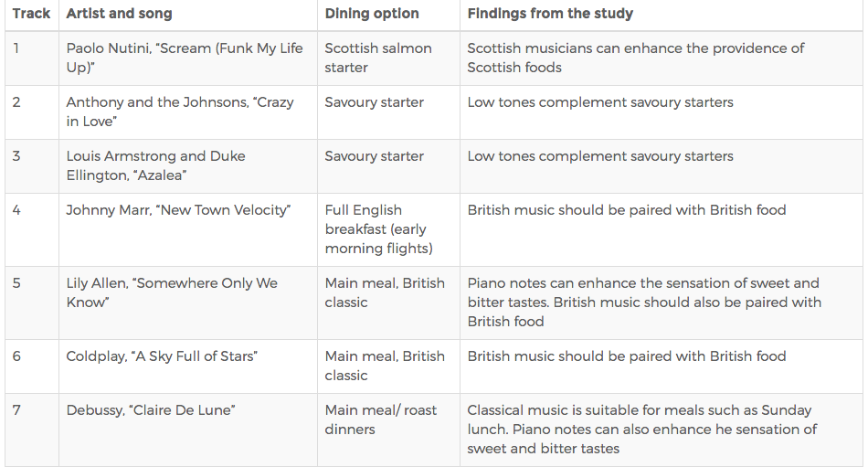The image size is (868, 467).
Task: Click Coldplay "A Sky Full of Stars"
Action: point(162,356)
